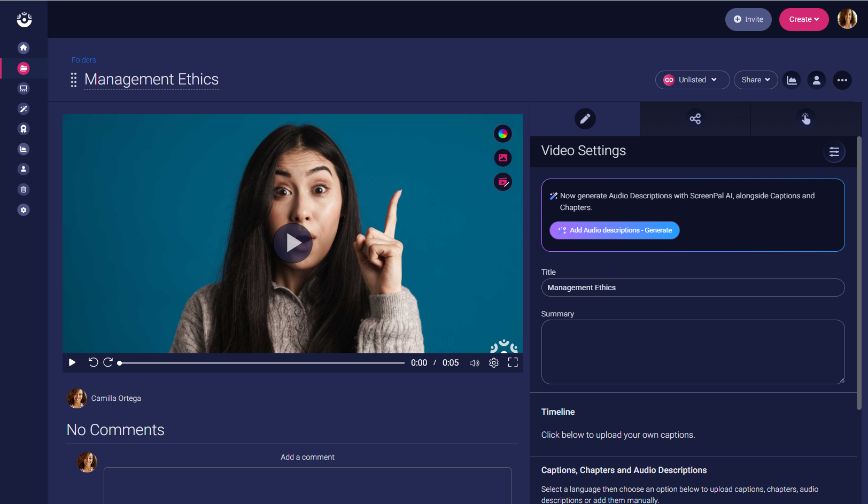Screen dimensions: 868x504
Task: Click Add Audio descriptions - Generate button
Action: coord(615,230)
